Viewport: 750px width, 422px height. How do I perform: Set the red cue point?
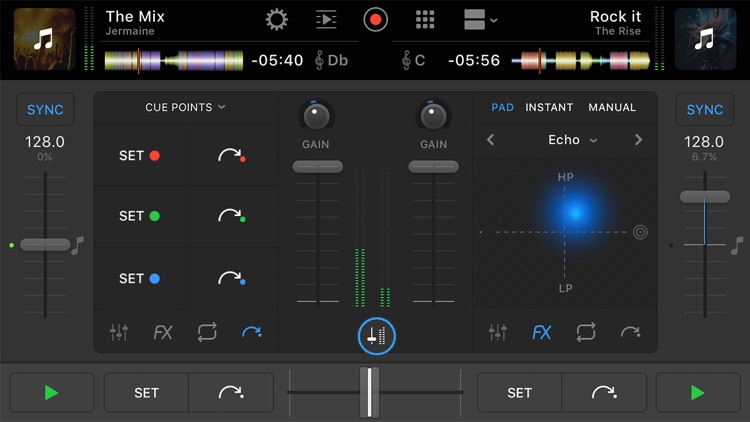(x=139, y=156)
